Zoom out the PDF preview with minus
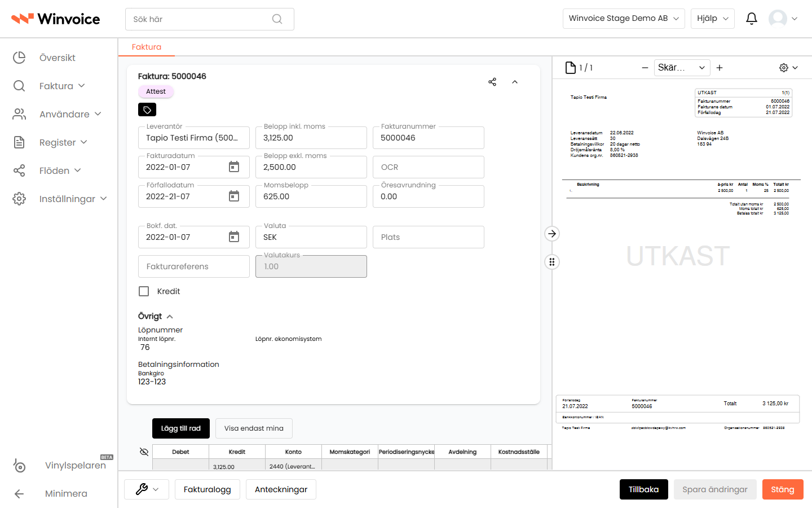This screenshot has height=508, width=812. point(645,68)
